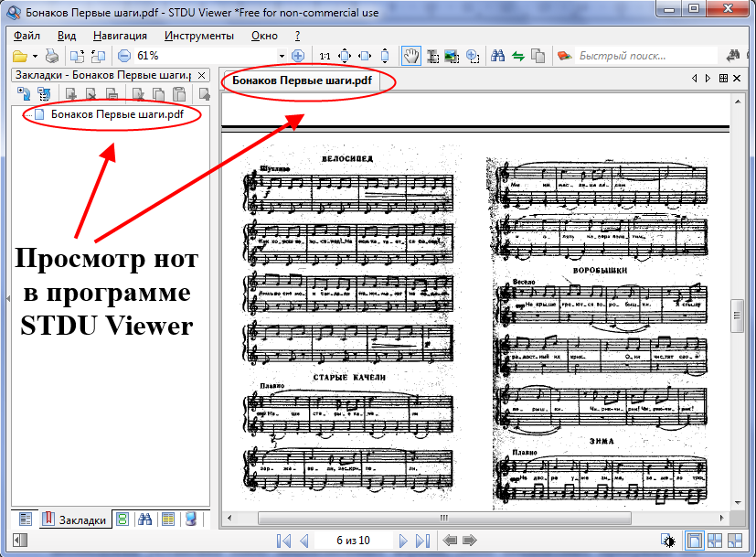This screenshot has height=557, width=756.
Task: Open the Вид menu
Action: [x=67, y=36]
